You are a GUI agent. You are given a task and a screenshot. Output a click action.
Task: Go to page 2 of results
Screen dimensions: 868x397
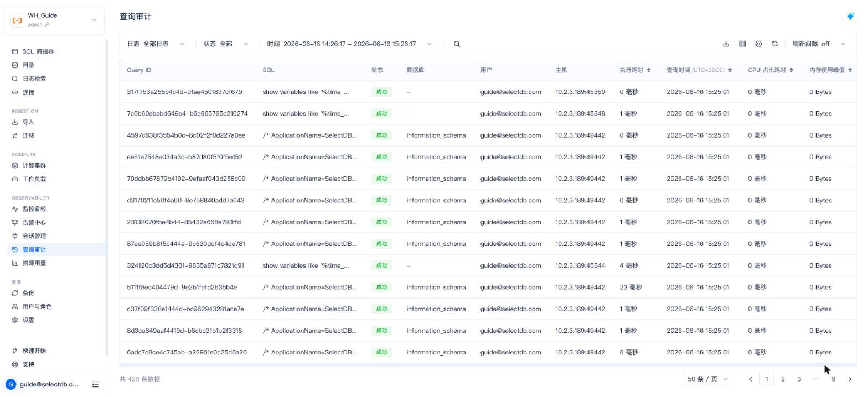pyautogui.click(x=783, y=379)
